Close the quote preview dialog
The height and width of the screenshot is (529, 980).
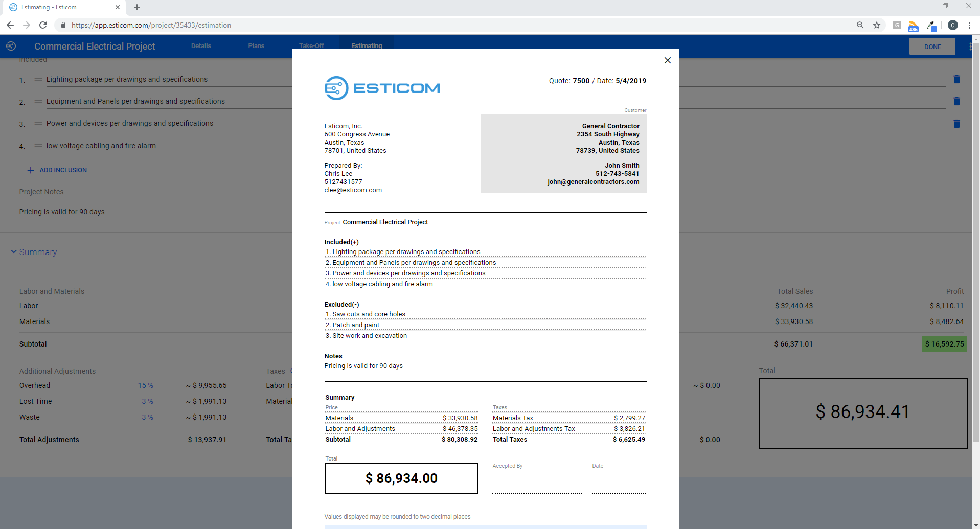point(667,60)
